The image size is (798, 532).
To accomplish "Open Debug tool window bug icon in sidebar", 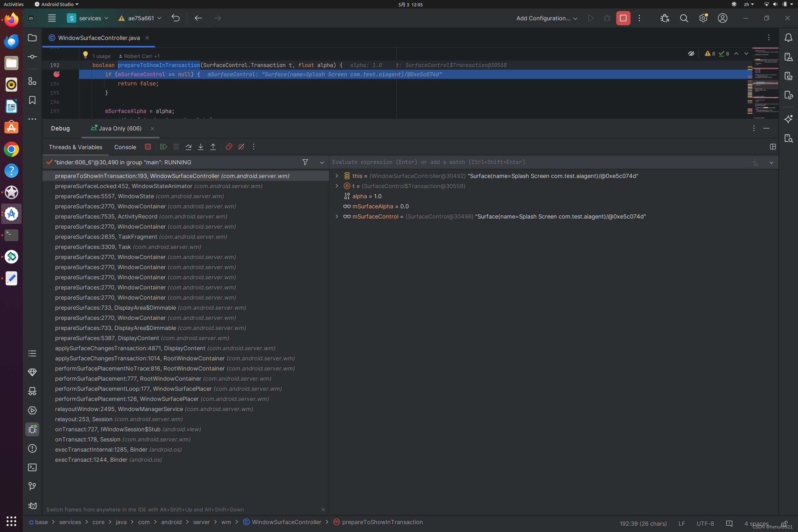I will (32, 429).
